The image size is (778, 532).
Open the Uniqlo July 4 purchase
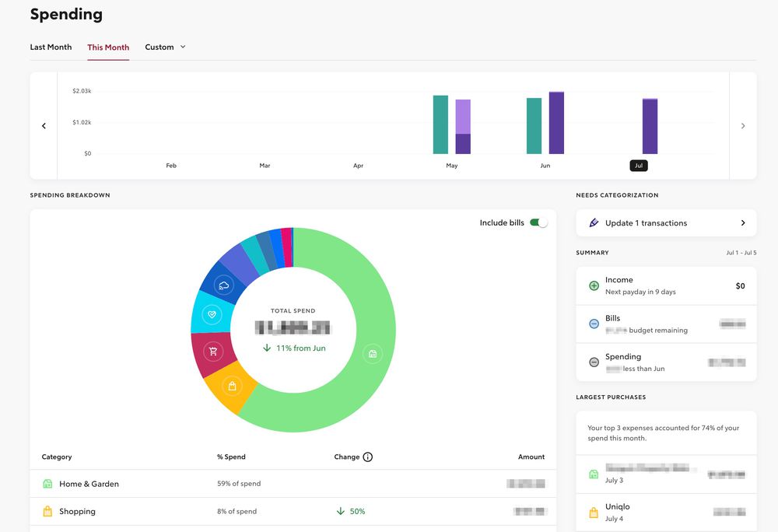coord(667,513)
